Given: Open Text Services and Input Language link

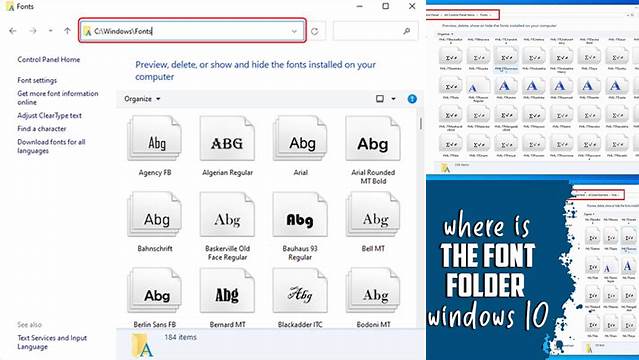Looking at the screenshot, I should 52,342.
